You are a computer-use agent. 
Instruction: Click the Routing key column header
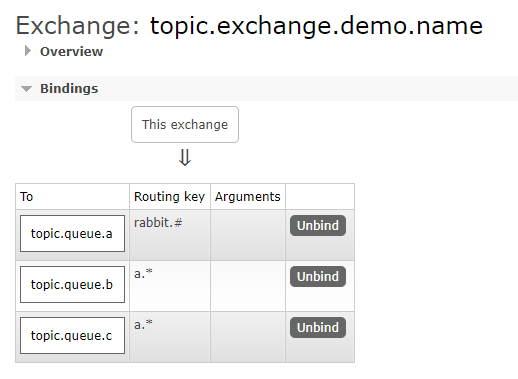[x=169, y=197]
